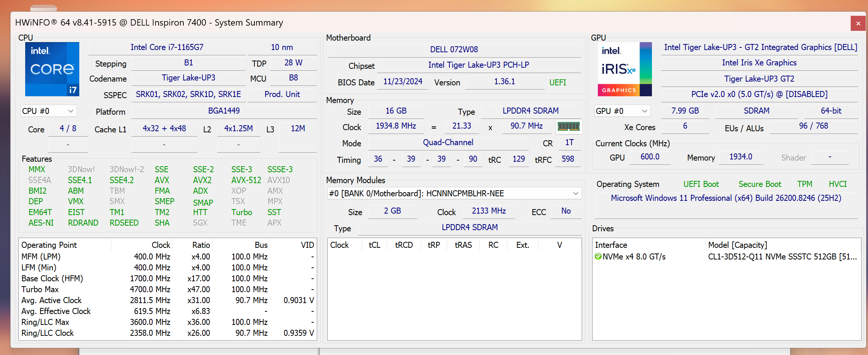Click the 4x32 + 4x48 L1 cache value
Image resolution: width=868 pixels, height=355 pixels.
[164, 129]
